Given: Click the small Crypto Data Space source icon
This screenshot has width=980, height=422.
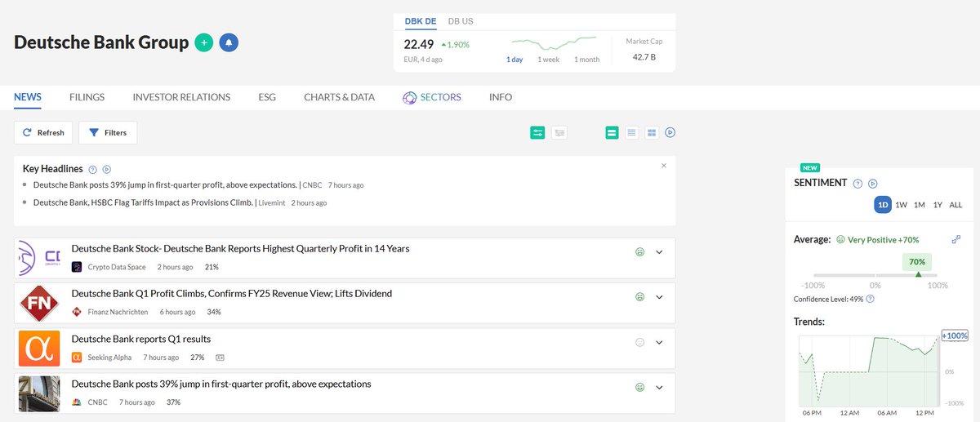Looking at the screenshot, I should [x=77, y=267].
